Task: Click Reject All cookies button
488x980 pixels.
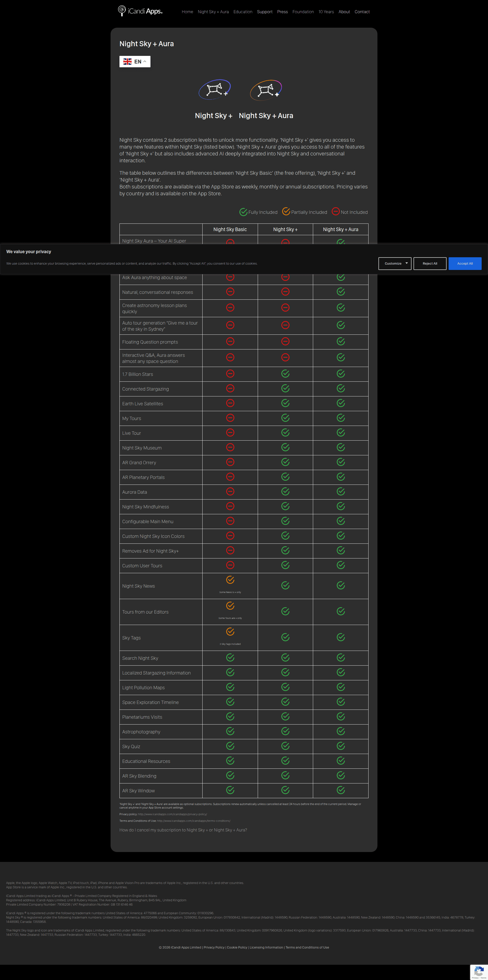Action: 430,263
